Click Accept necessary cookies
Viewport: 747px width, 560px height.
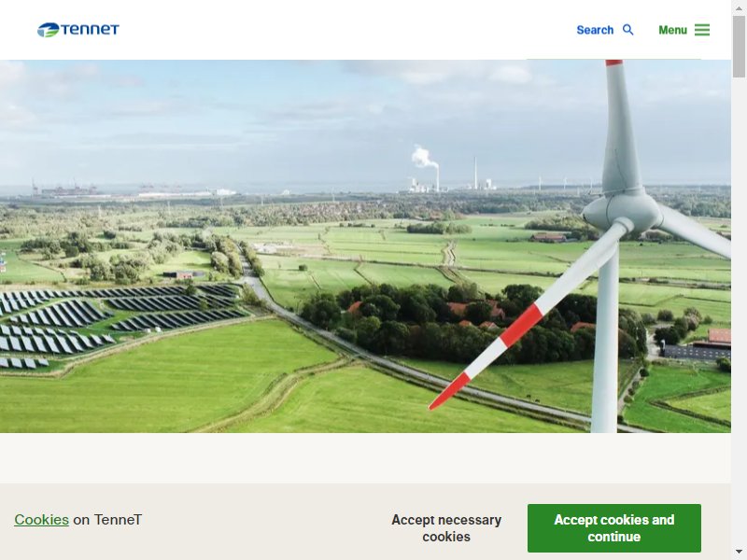pos(446,528)
